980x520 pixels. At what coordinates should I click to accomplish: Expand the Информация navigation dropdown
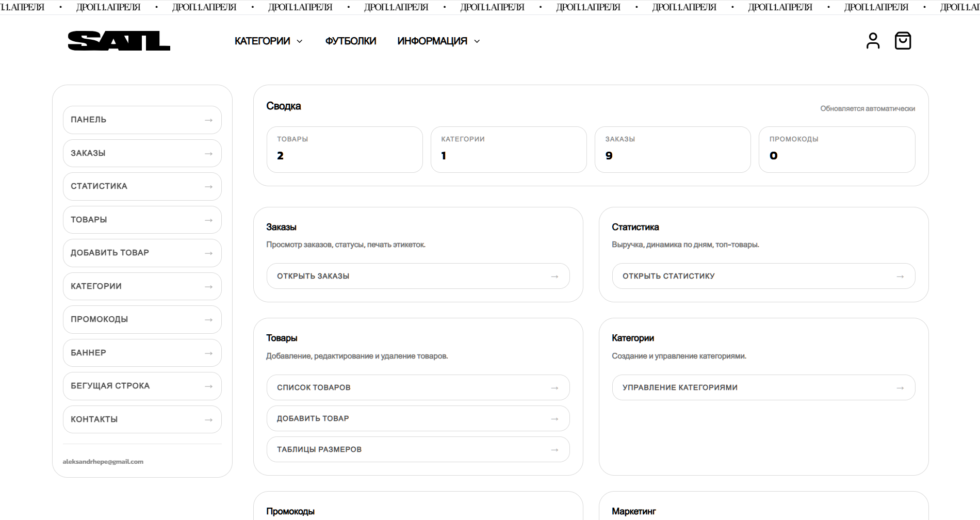click(438, 41)
